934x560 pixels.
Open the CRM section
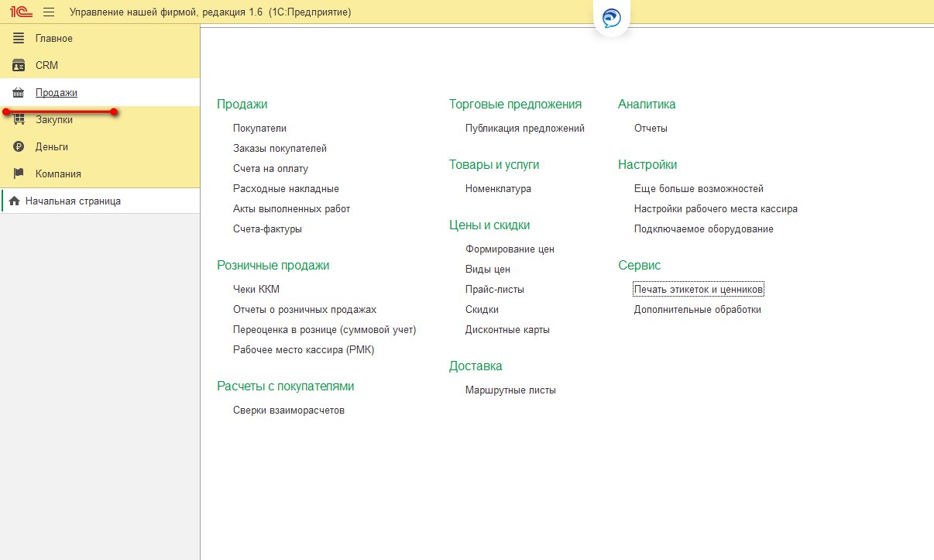(100, 65)
